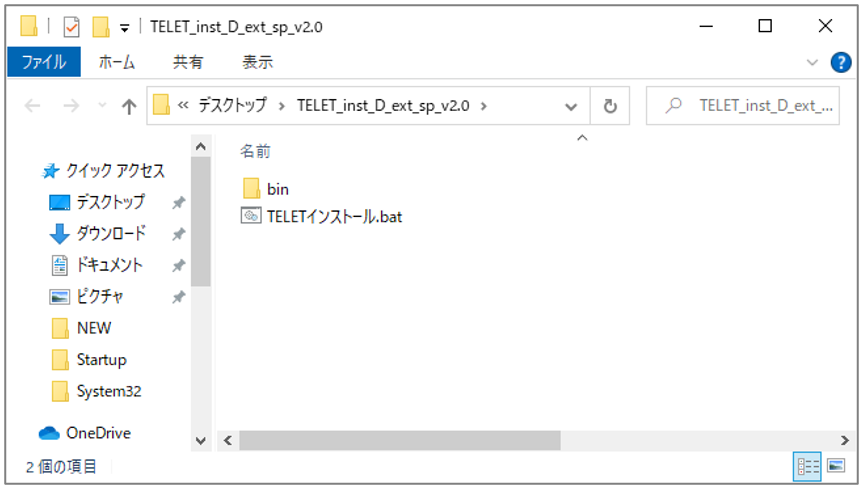Open the OneDrive cloud item
The height and width of the screenshot is (489, 863).
point(97,433)
